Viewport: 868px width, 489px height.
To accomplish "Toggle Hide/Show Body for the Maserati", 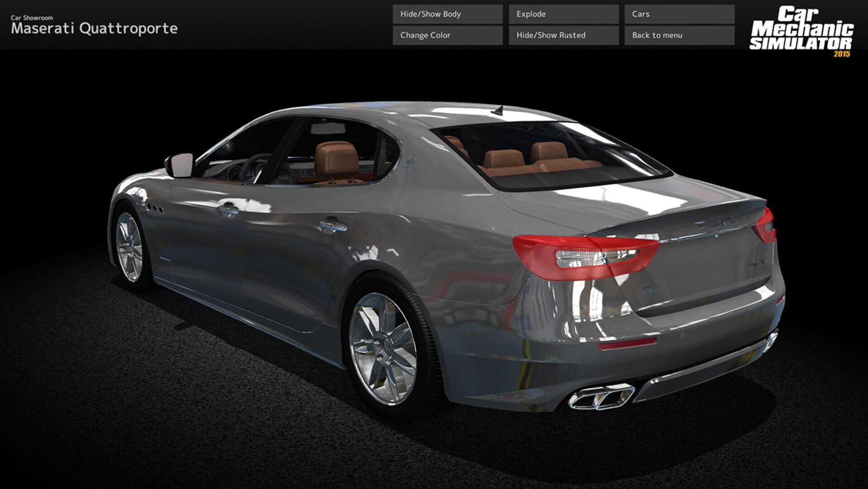I will 447,14.
